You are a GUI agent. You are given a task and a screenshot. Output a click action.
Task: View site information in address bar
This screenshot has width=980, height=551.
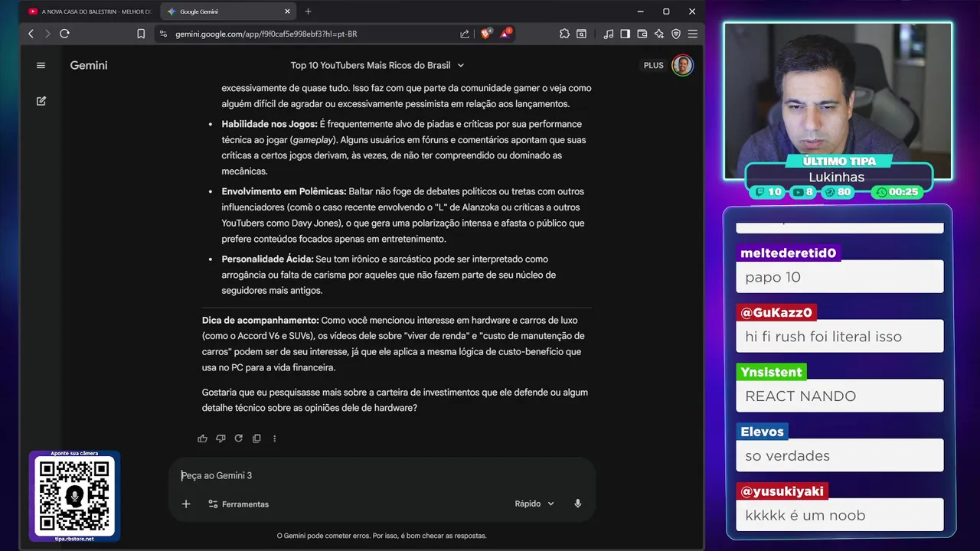pyautogui.click(x=162, y=34)
